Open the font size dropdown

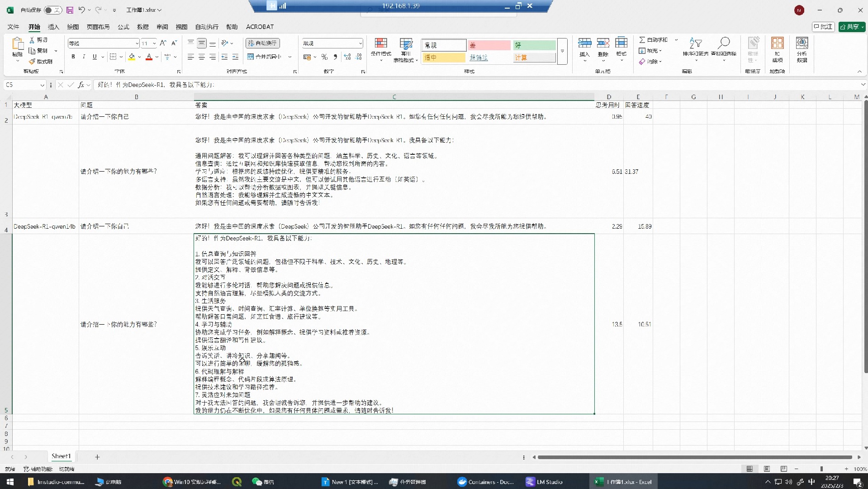pyautogui.click(x=154, y=43)
